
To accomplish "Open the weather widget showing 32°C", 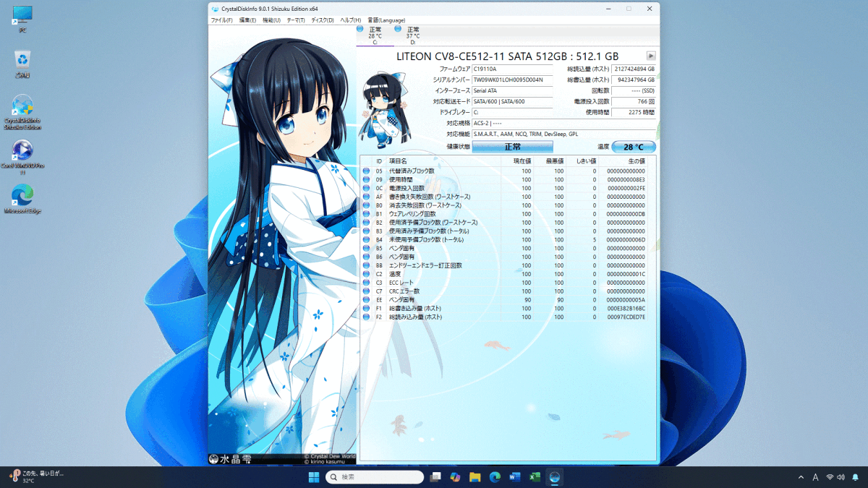I will (x=36, y=476).
